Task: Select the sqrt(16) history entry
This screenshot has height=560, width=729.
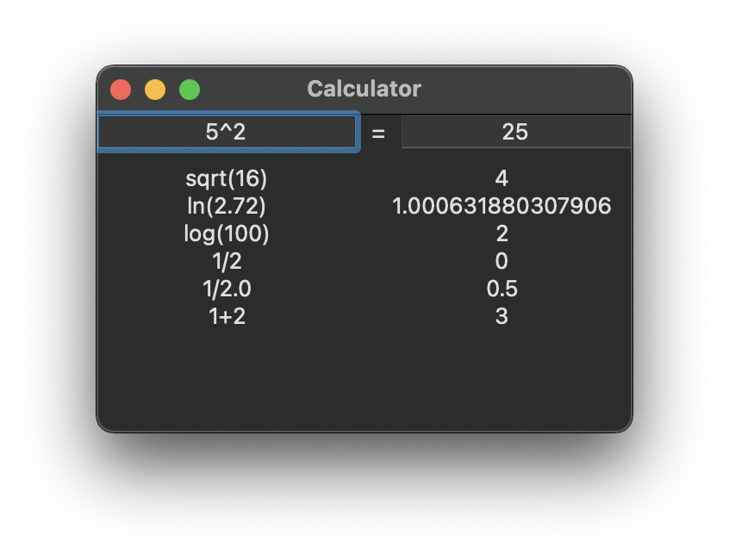Action: [x=227, y=178]
